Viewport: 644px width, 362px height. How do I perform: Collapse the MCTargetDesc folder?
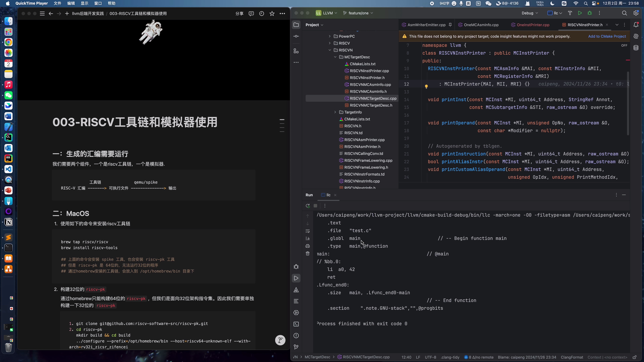(335, 57)
